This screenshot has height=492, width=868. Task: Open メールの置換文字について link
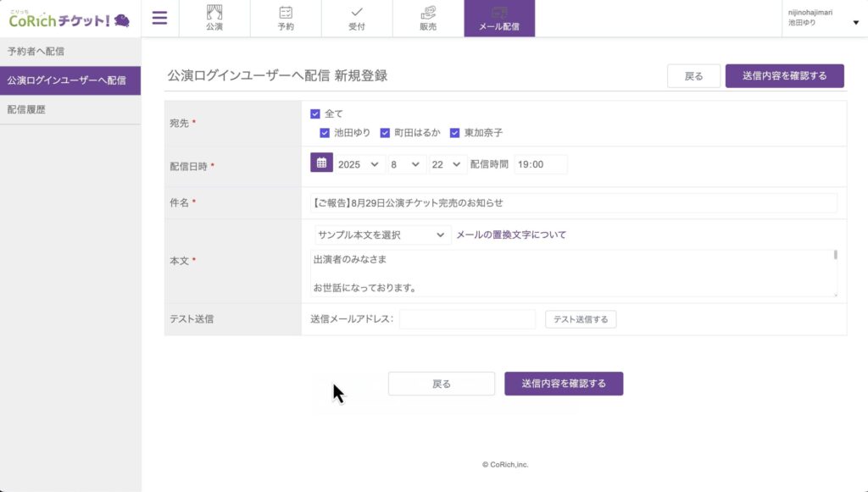(511, 235)
